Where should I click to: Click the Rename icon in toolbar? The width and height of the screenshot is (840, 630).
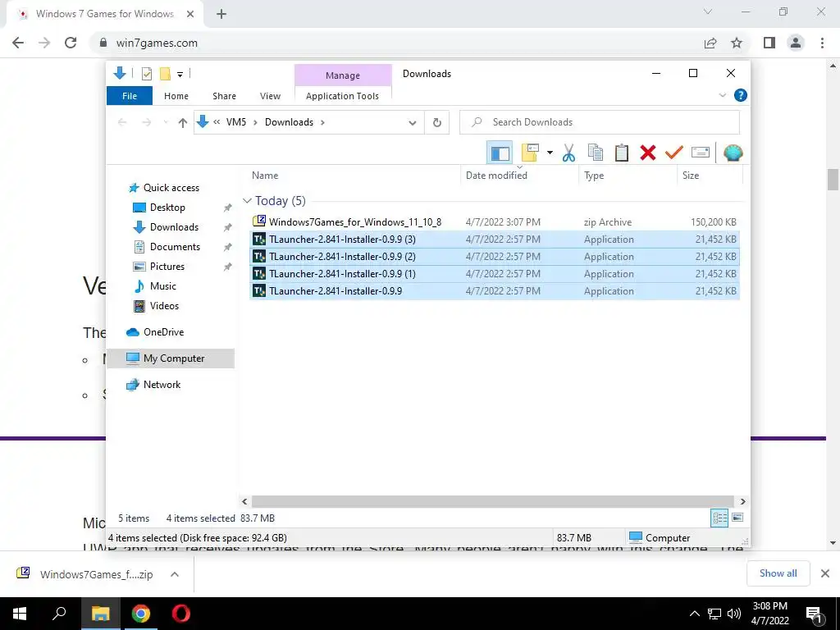tap(701, 153)
